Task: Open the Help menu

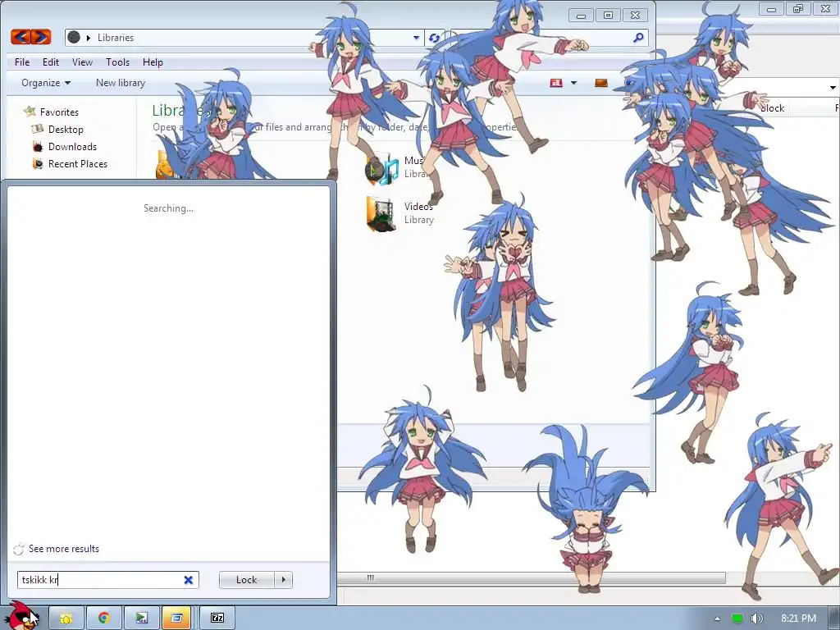Action: (x=153, y=62)
